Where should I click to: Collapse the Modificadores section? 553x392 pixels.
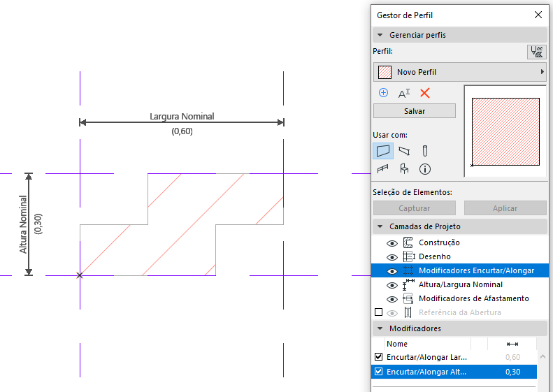pyautogui.click(x=380, y=328)
